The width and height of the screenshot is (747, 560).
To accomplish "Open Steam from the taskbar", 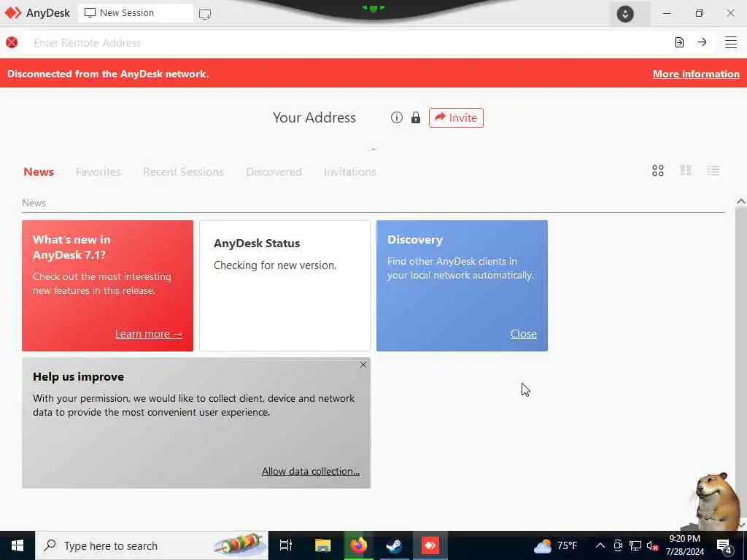I will pos(394,545).
